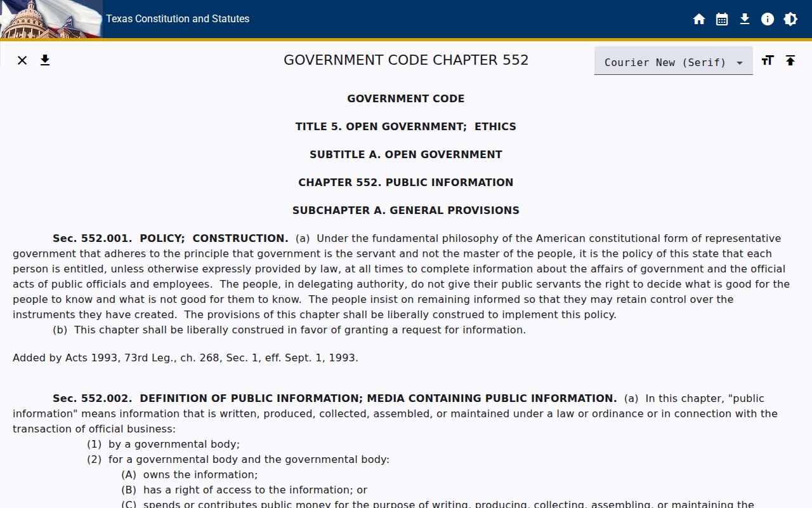The width and height of the screenshot is (812, 508).
Task: Toggle the brightness theme icon
Action: (x=790, y=19)
